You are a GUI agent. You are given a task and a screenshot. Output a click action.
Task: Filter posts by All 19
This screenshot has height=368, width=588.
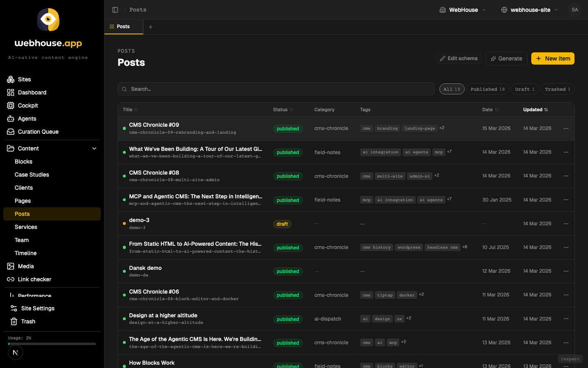[x=452, y=89]
